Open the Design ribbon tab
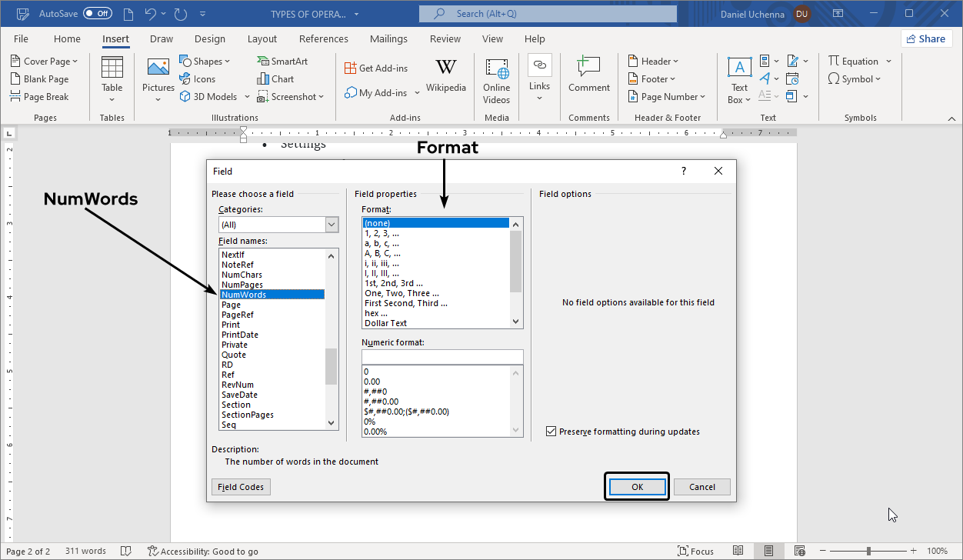Screen dimensions: 963x560 [x=210, y=39]
